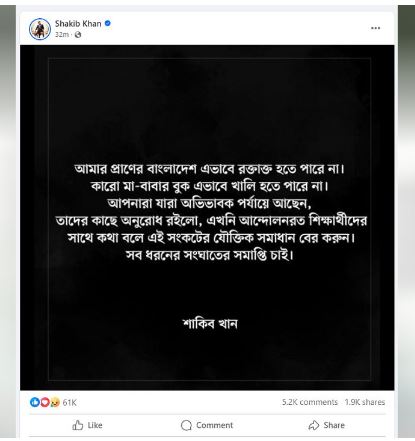The image size is (415, 441).
Task: Select the Share button text
Action: [x=334, y=425]
